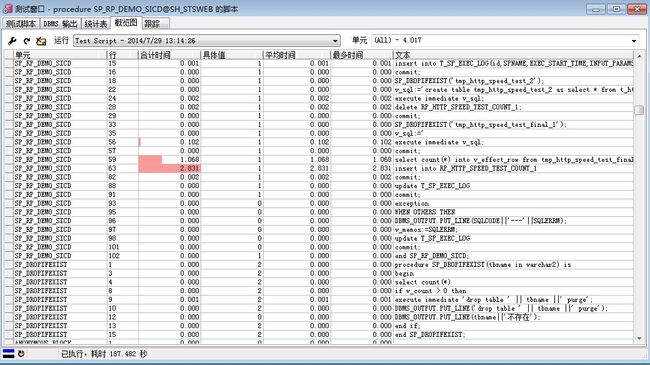Image resolution: width=650 pixels, height=365 pixels.
Task: Select the line number 59 cell
Action: coord(123,160)
